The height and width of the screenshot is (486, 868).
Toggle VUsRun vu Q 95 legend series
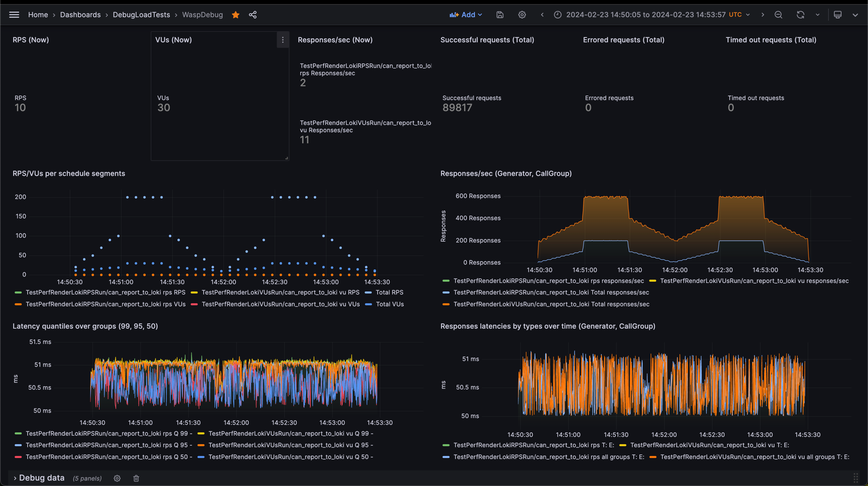(x=291, y=445)
